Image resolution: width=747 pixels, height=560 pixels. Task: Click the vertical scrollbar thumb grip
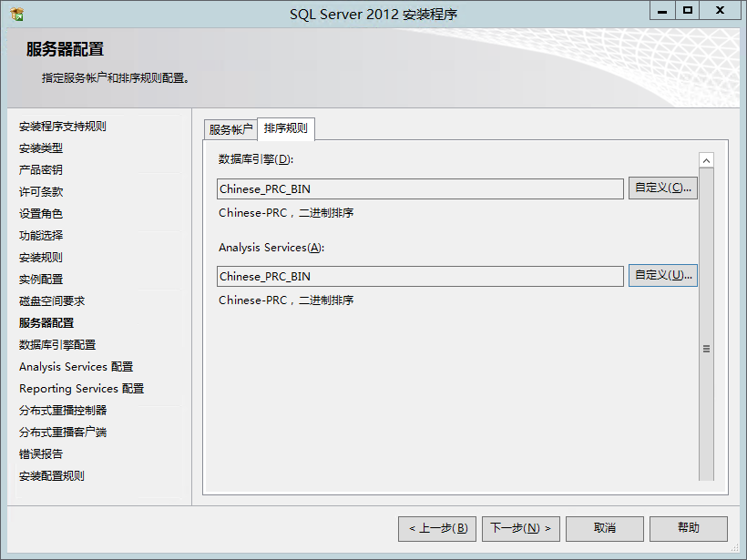pos(706,349)
